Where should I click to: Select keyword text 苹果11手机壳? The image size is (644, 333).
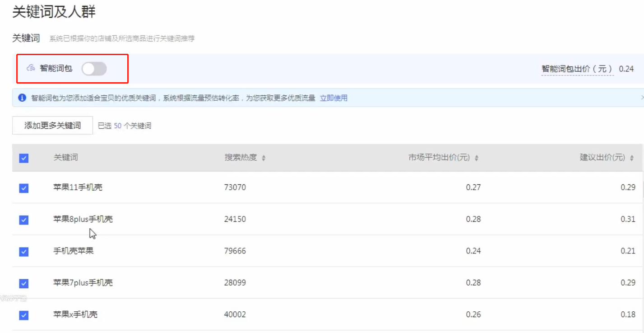point(78,188)
